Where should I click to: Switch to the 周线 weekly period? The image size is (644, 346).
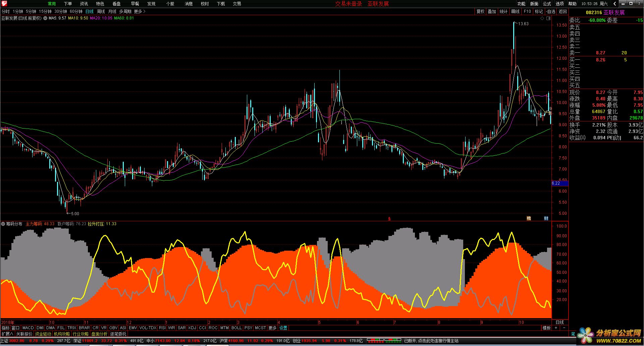pyautogui.click(x=101, y=11)
